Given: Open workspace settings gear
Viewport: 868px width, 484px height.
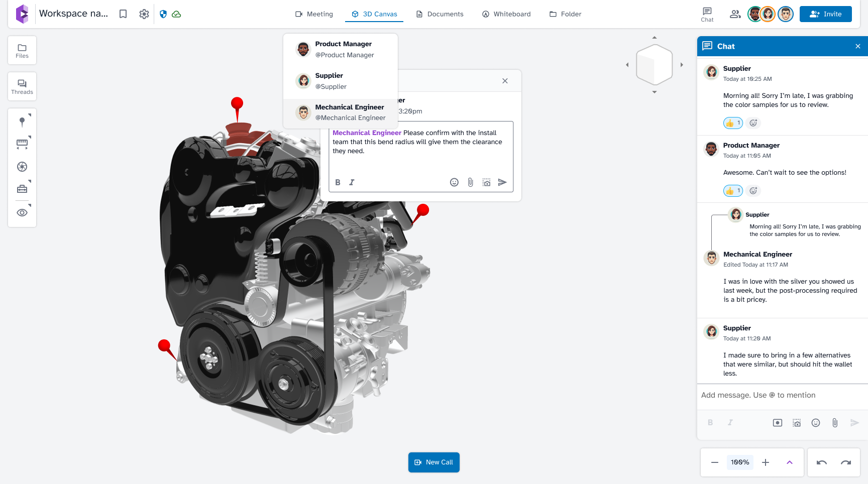Looking at the screenshot, I should tap(144, 14).
